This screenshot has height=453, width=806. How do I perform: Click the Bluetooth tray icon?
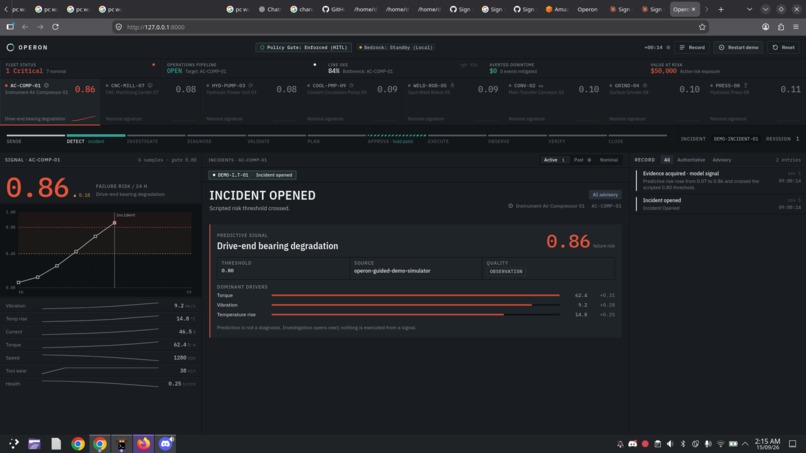[683, 444]
